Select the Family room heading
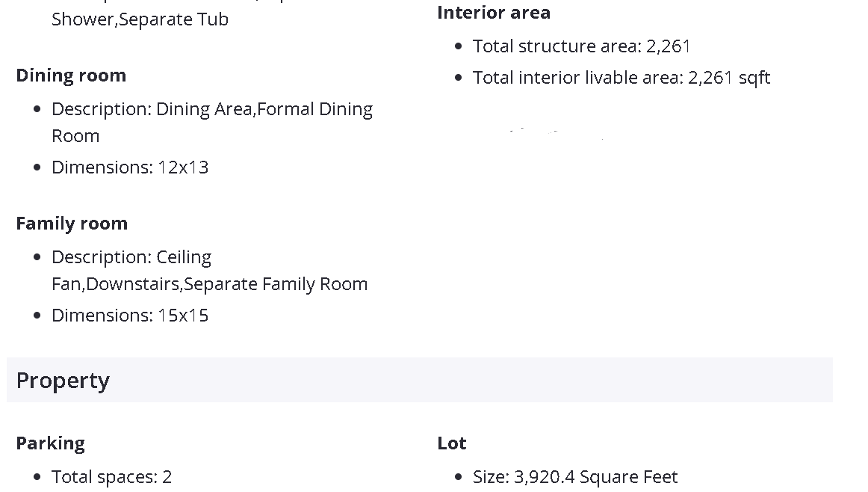Screen dimensions: 868x492 72,224
